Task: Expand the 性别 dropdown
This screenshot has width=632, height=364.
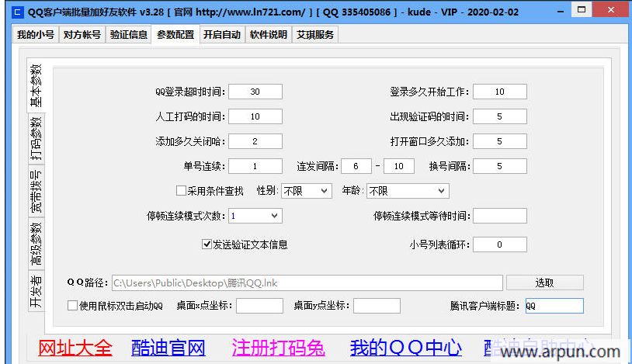Action: click(307, 191)
